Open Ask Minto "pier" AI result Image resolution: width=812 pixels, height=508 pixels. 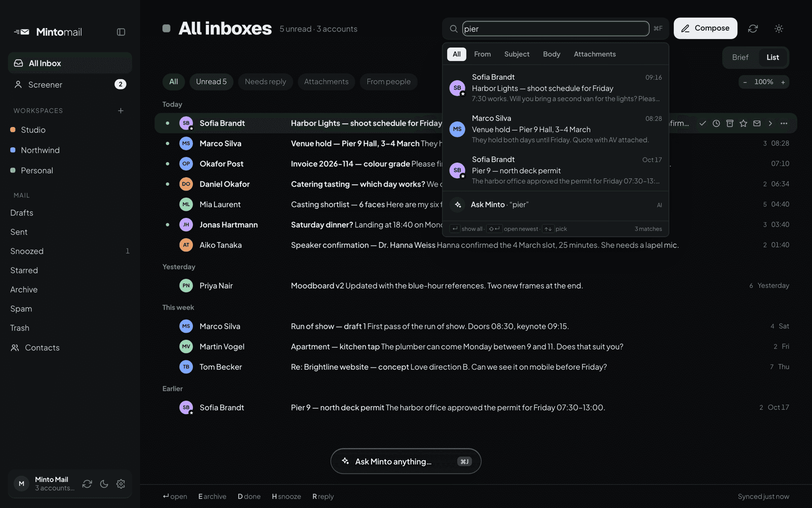(x=556, y=205)
